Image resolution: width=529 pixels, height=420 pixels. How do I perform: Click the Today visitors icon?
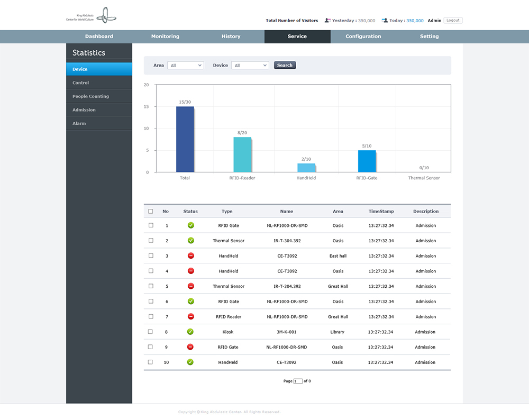pos(385,21)
